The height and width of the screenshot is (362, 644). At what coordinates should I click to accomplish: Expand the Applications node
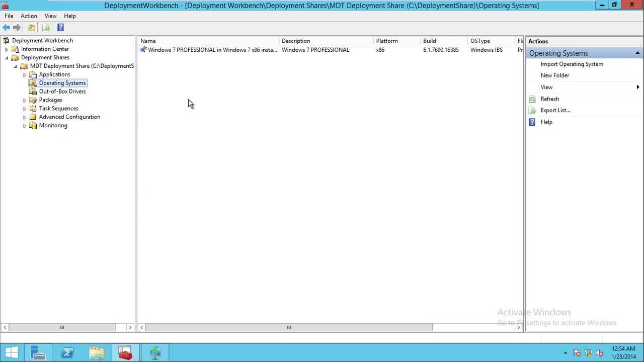tap(25, 74)
